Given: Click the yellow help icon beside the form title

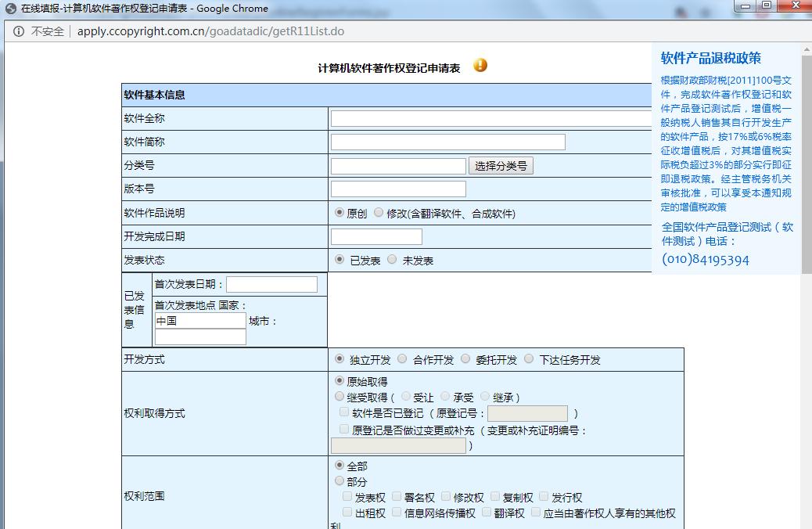Looking at the screenshot, I should (x=480, y=66).
